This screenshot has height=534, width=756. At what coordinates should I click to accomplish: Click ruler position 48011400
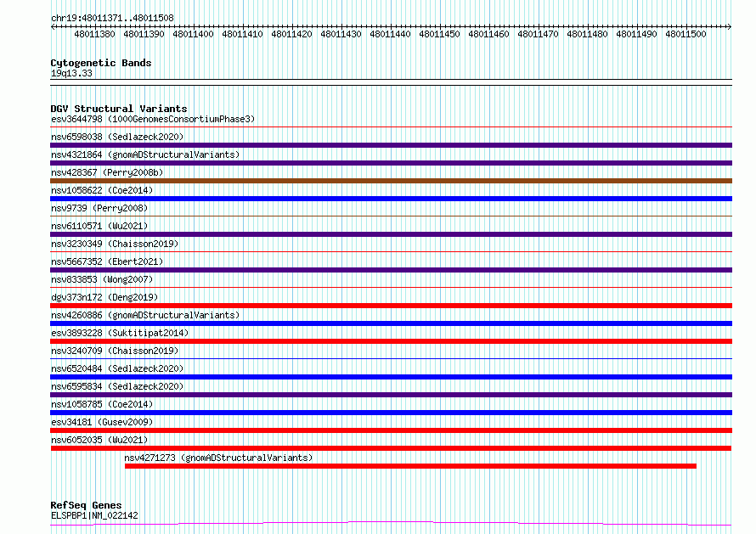point(193,34)
